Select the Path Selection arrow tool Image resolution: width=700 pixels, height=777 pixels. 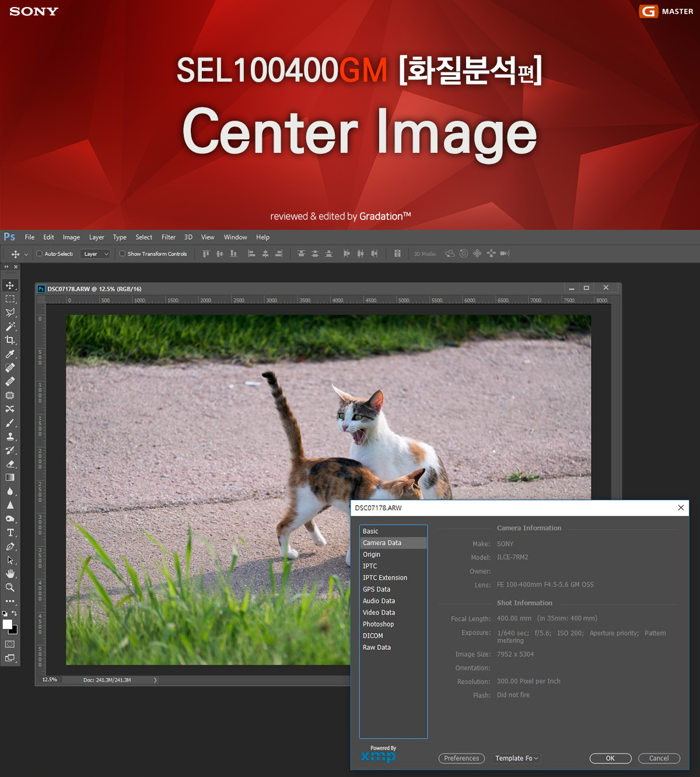[10, 560]
